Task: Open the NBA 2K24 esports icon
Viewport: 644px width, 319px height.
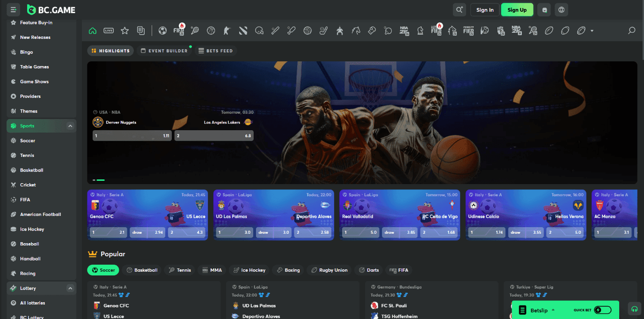Action: coord(404,30)
